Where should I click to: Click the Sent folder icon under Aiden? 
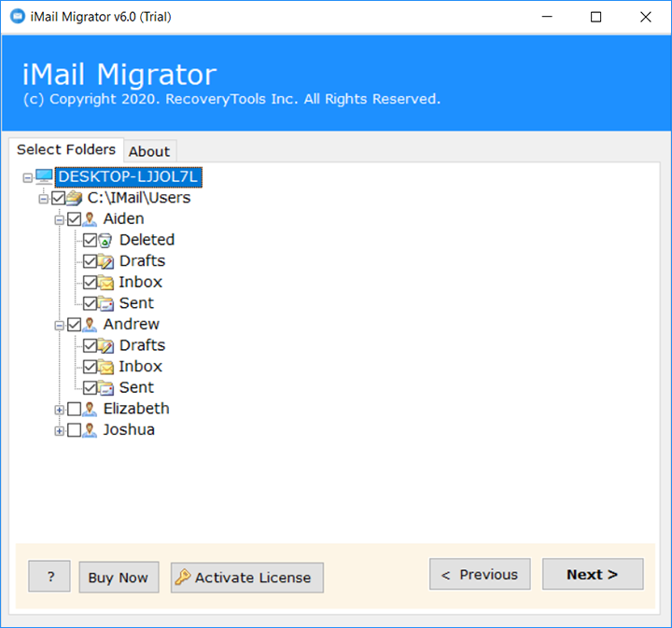tap(105, 303)
